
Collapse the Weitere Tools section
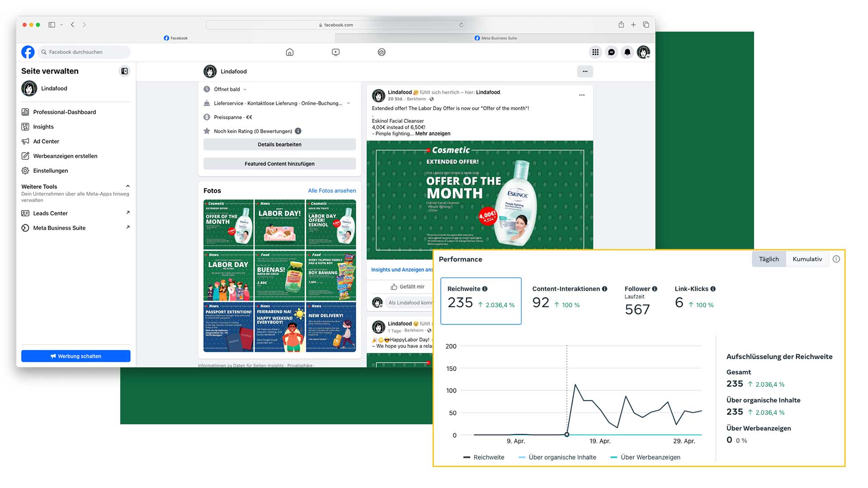(x=128, y=186)
